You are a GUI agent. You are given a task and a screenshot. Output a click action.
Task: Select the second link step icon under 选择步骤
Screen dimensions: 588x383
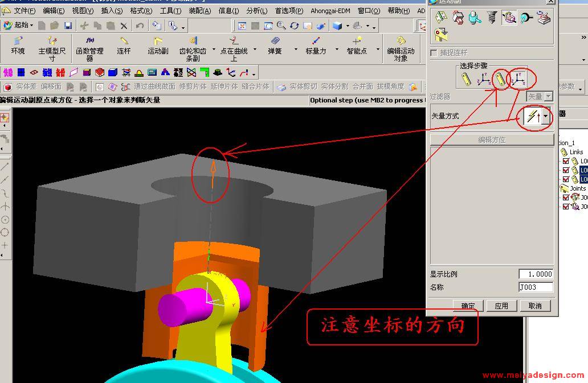[501, 79]
